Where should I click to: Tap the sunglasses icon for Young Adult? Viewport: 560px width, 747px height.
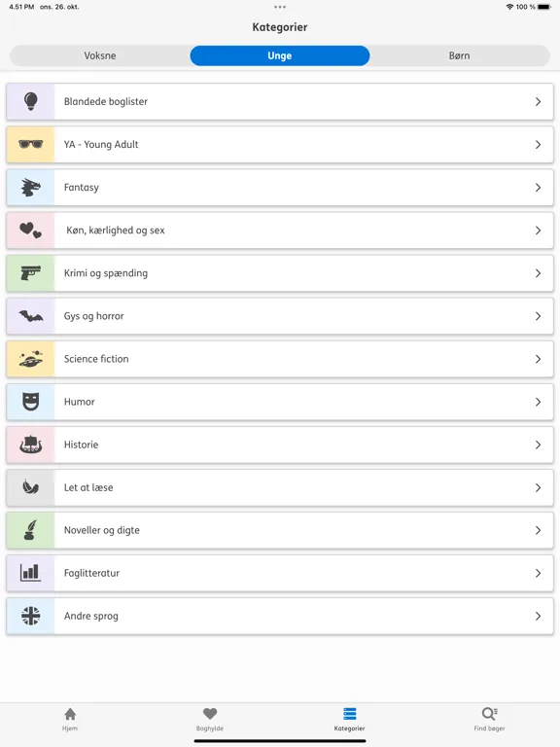31,144
